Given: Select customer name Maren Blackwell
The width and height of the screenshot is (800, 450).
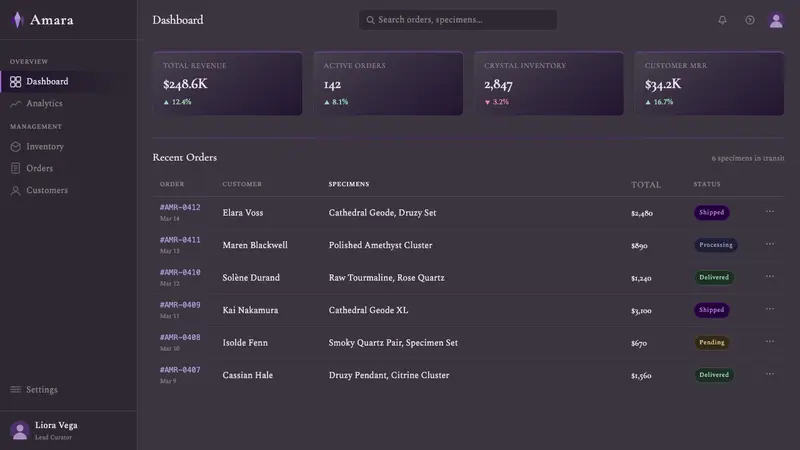Looking at the screenshot, I should point(255,245).
